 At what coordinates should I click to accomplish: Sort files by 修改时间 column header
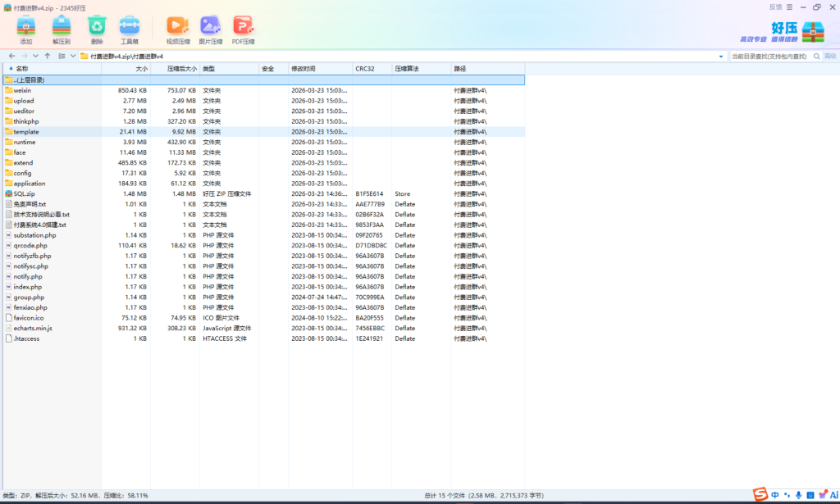point(303,69)
